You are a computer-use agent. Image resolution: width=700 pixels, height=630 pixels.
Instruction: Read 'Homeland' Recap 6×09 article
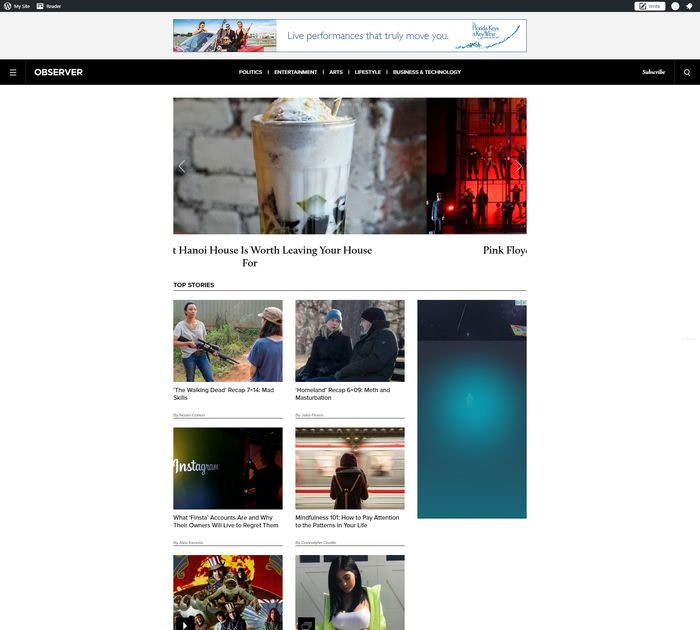pos(342,394)
